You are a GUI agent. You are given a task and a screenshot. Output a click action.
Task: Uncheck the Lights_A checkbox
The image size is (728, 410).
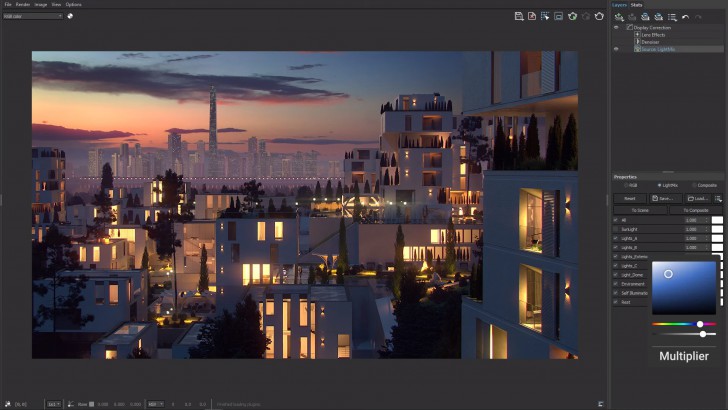[x=616, y=238]
